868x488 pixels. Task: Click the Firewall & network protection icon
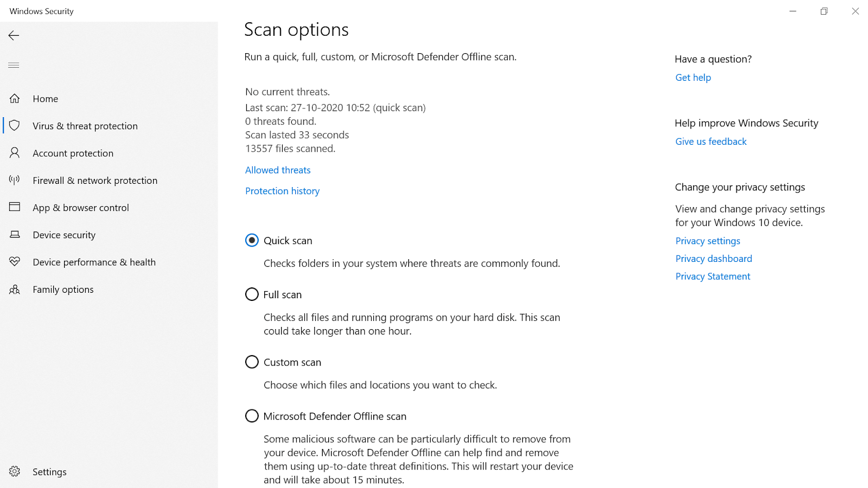[x=14, y=180]
